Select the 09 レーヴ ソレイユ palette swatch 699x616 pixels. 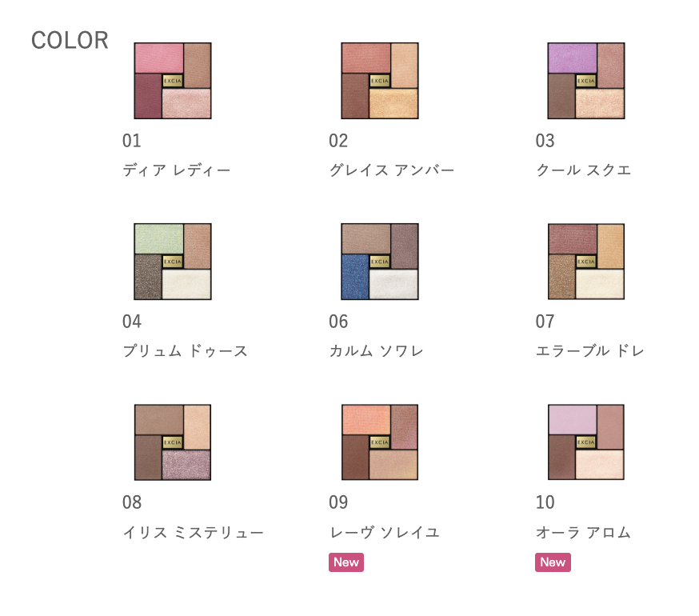point(379,442)
